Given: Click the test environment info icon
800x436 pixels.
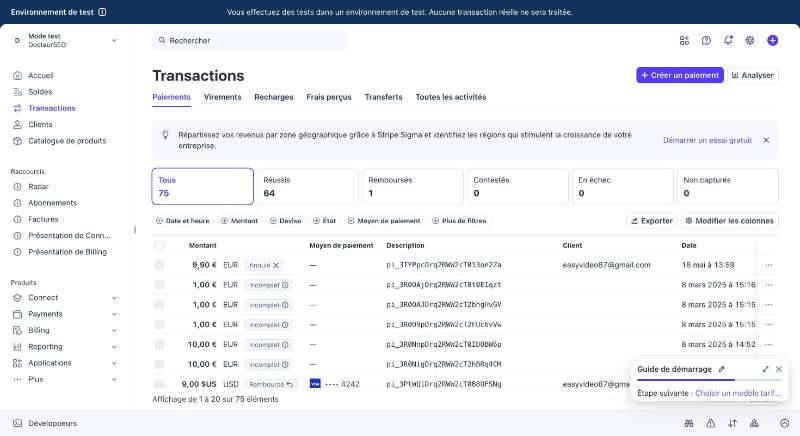Looking at the screenshot, I should [x=102, y=12].
